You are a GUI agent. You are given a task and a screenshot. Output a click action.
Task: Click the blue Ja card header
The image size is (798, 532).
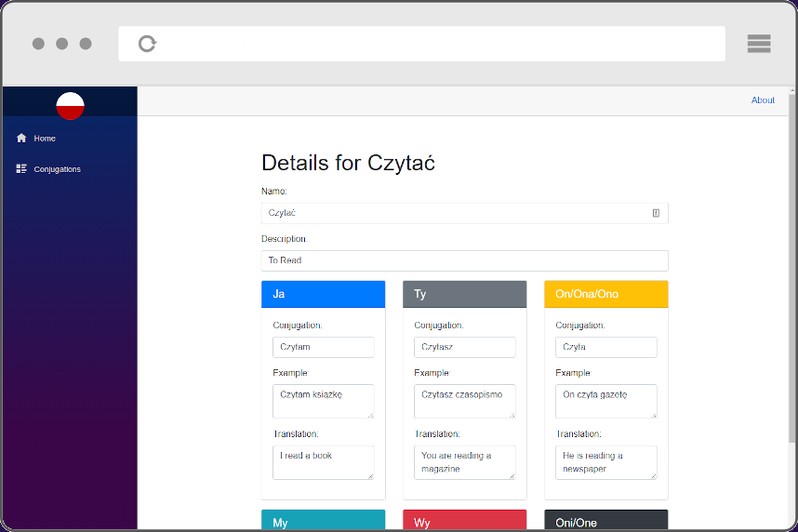[323, 294]
